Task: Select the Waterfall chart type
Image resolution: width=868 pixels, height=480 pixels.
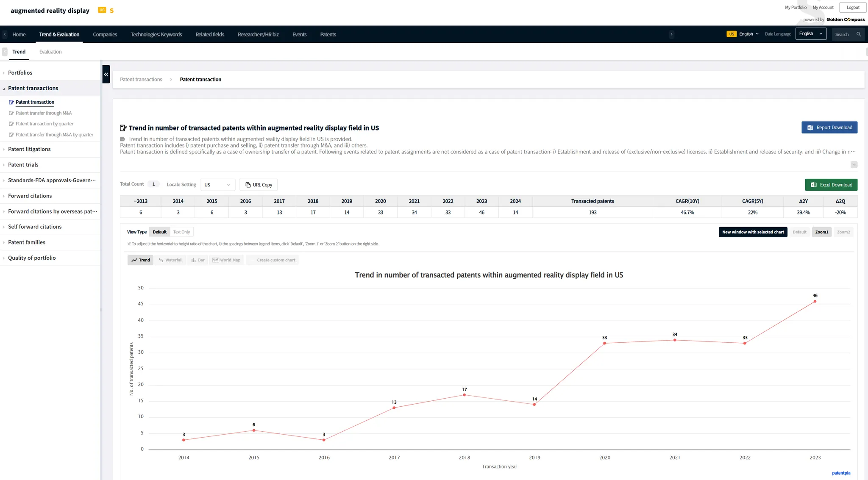Action: coord(170,260)
